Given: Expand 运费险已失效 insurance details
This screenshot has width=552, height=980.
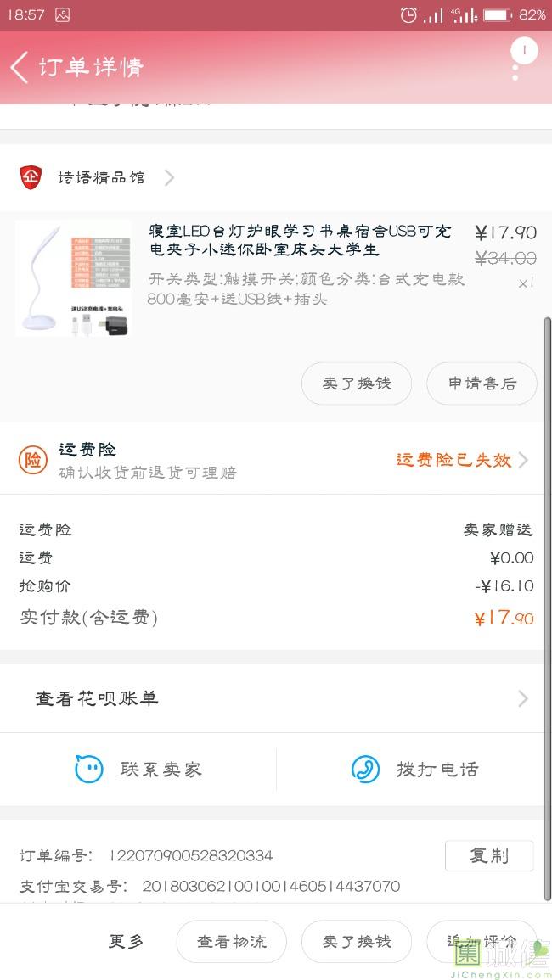Looking at the screenshot, I should [x=523, y=460].
